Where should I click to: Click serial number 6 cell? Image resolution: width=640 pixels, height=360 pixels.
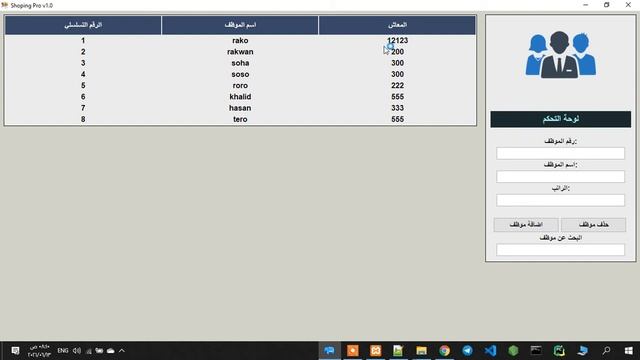click(83, 97)
